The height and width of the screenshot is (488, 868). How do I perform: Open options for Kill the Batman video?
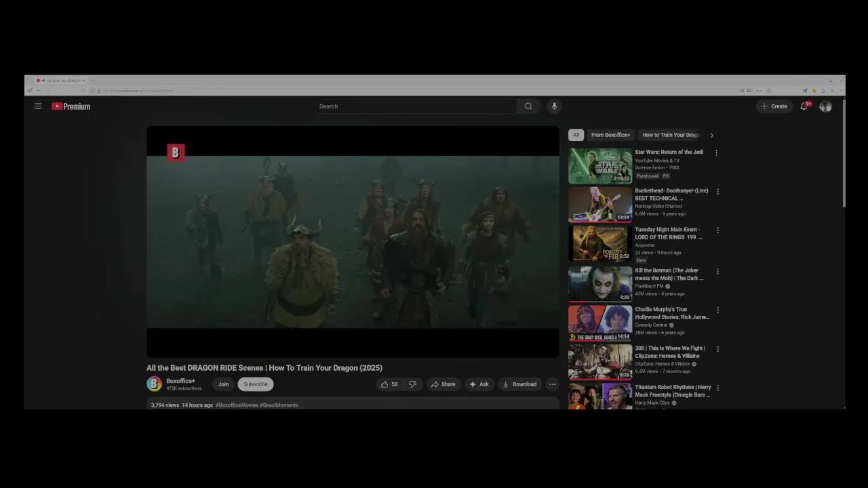tap(717, 271)
